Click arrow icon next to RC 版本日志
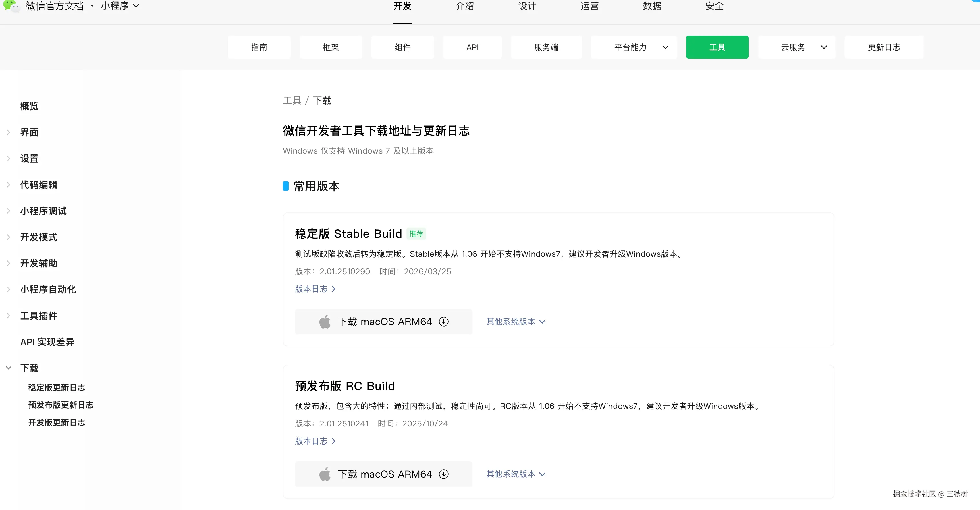 (334, 441)
